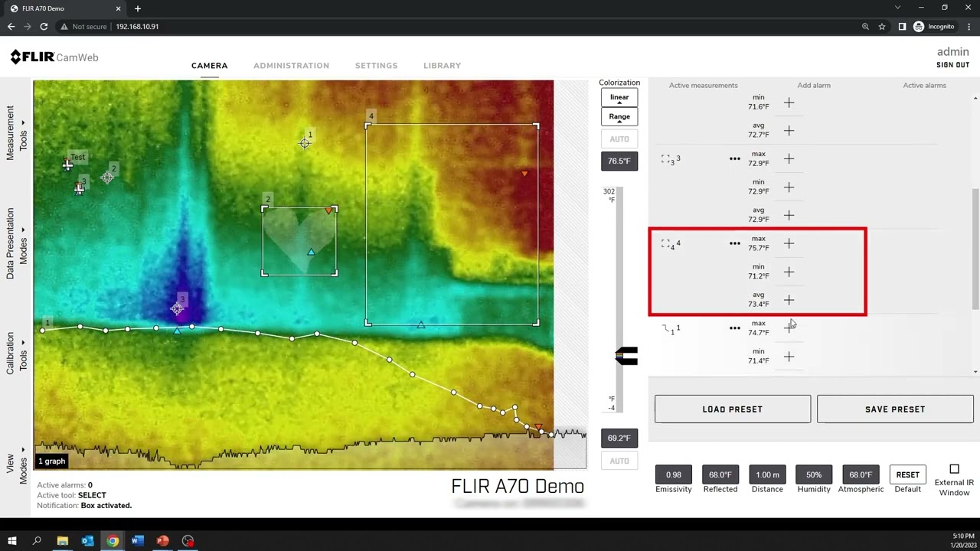Click the Range colorization button
This screenshot has height=551, width=980.
pos(619,116)
